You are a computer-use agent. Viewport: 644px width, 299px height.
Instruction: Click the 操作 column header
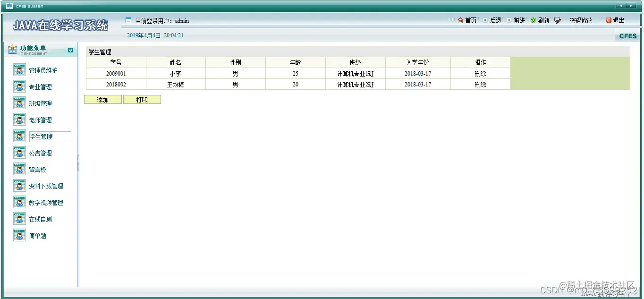coord(481,62)
